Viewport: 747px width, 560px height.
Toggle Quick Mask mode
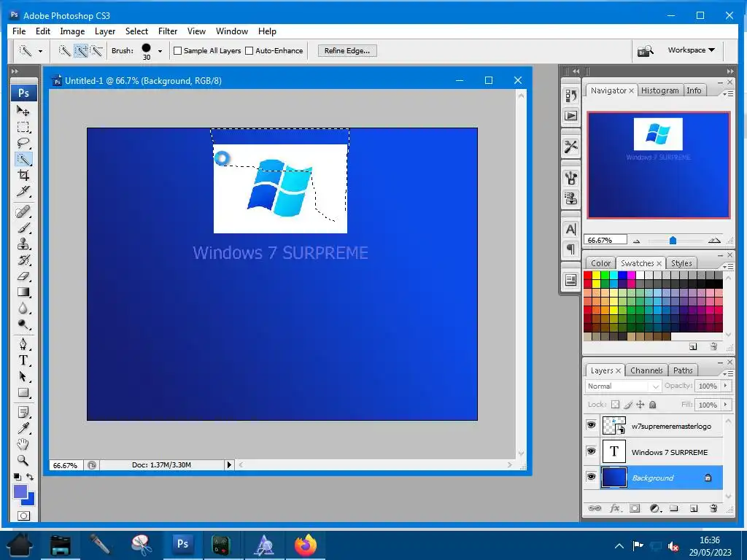pos(23,516)
